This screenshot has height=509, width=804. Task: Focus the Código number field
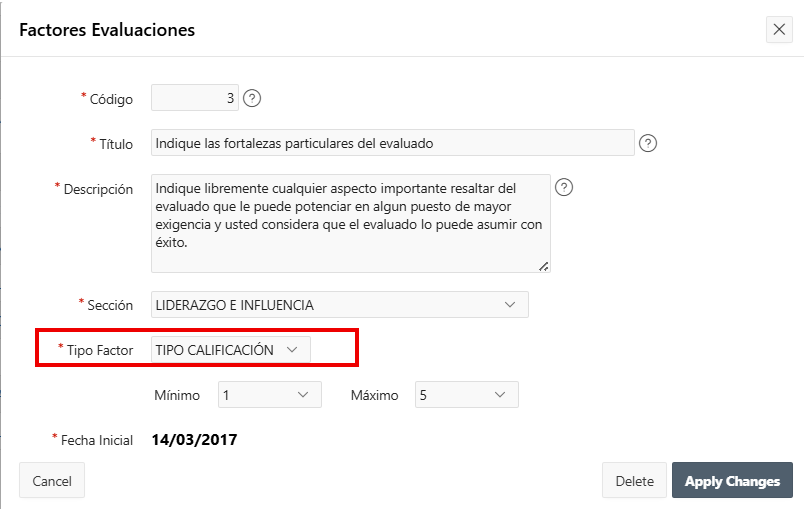(x=195, y=98)
